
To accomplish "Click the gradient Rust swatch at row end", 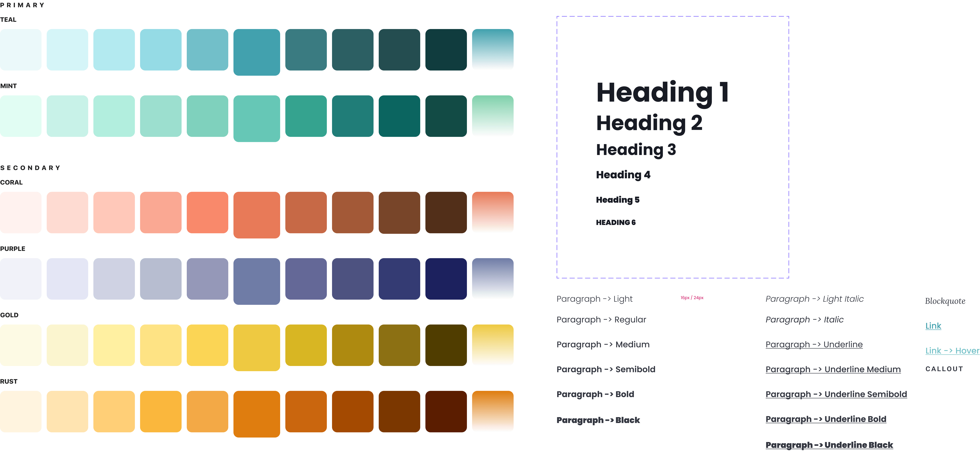I will [x=493, y=411].
